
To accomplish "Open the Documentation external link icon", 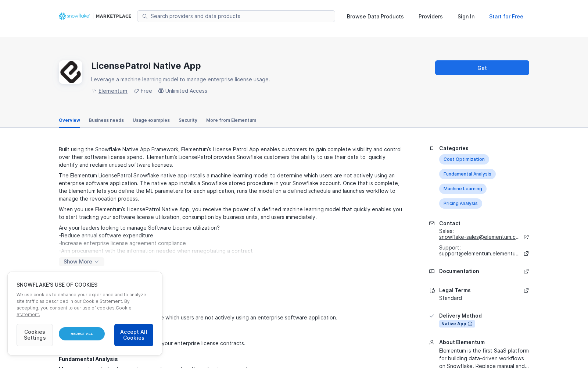I will 526,271.
